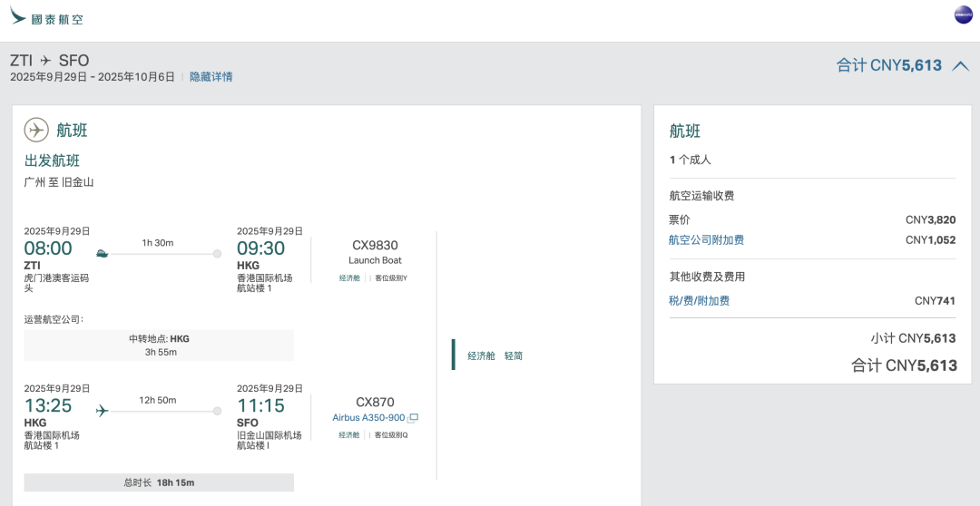The image size is (980, 506).
Task: Click the 客位级别Y label
Action: click(x=391, y=278)
